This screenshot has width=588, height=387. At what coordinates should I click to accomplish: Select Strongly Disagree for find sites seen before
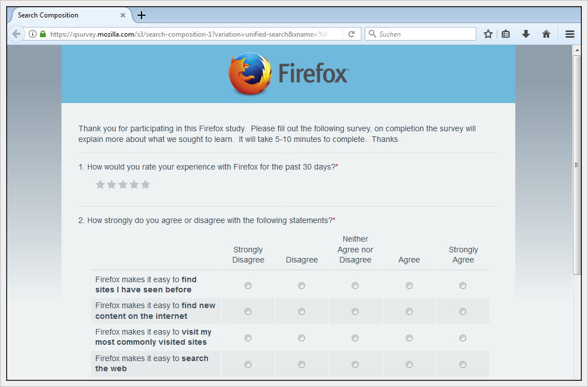248,286
